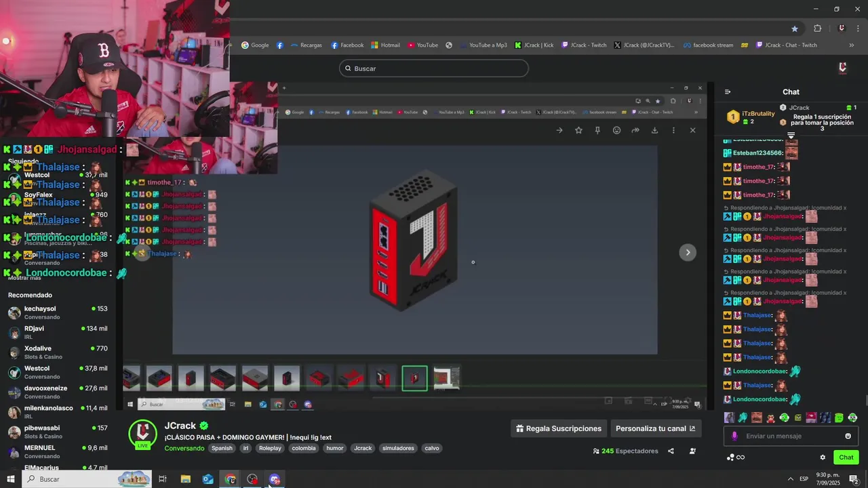Close the image viewer in the stream
This screenshot has width=868, height=488.
[x=692, y=130]
